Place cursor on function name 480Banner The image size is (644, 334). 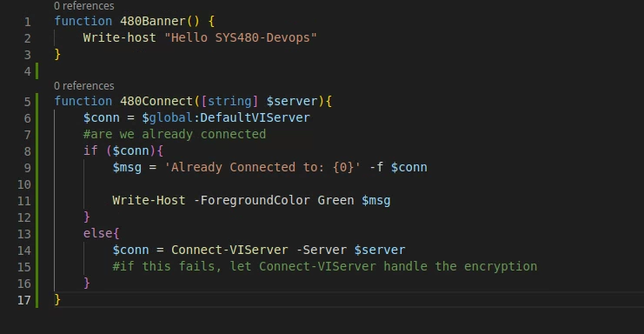(x=153, y=21)
